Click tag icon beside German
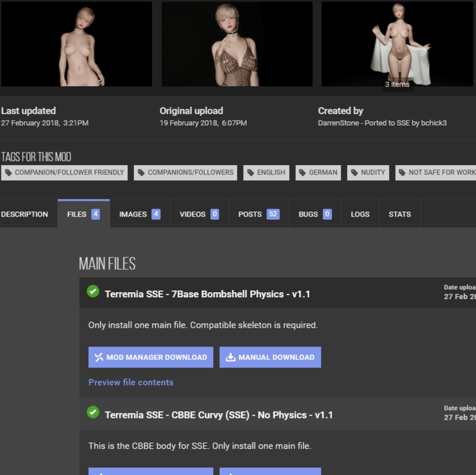Viewport: 476px width, 475px height. point(302,173)
